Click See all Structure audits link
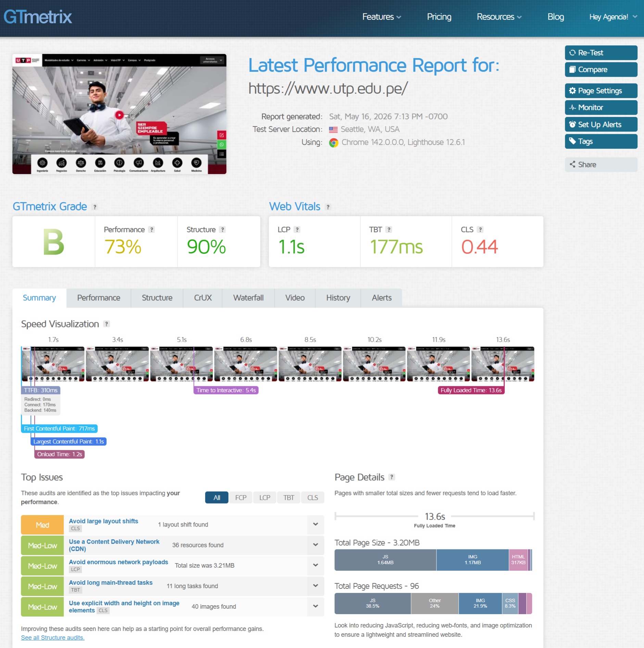 (x=53, y=637)
